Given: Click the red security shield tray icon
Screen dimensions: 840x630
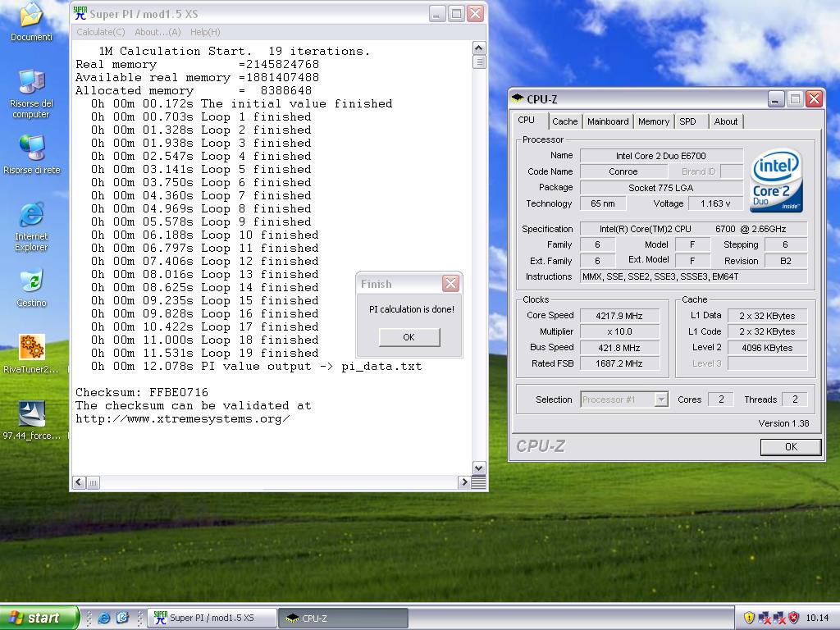Looking at the screenshot, I should click(x=794, y=618).
